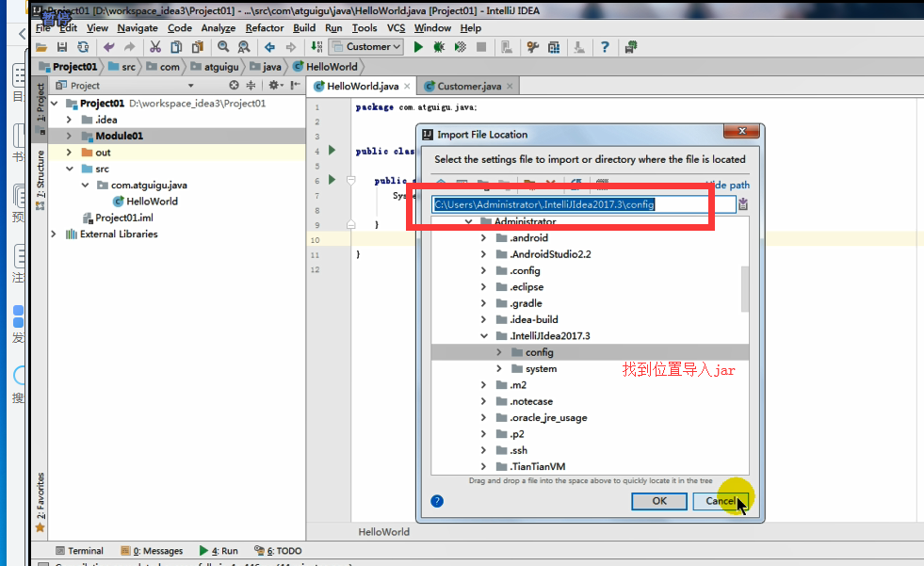Click the dialog file tree scrollbar
The width and height of the screenshot is (924, 566).
coord(745,288)
